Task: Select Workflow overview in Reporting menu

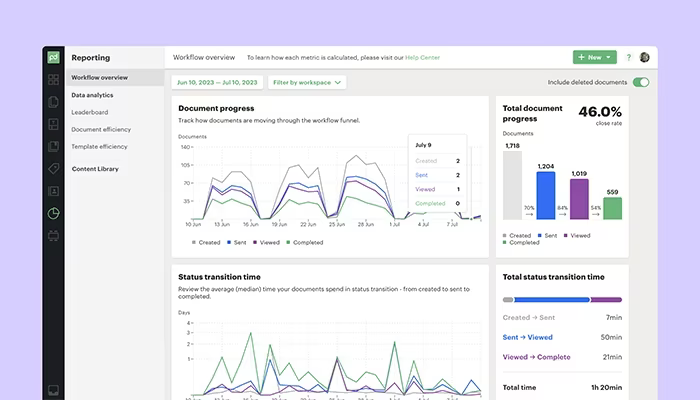Action: [115, 78]
